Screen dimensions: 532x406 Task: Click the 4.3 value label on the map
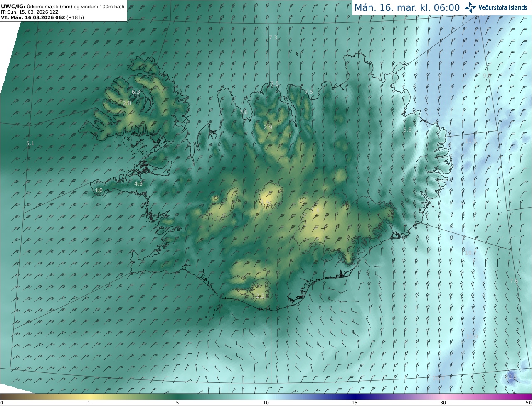138,183
